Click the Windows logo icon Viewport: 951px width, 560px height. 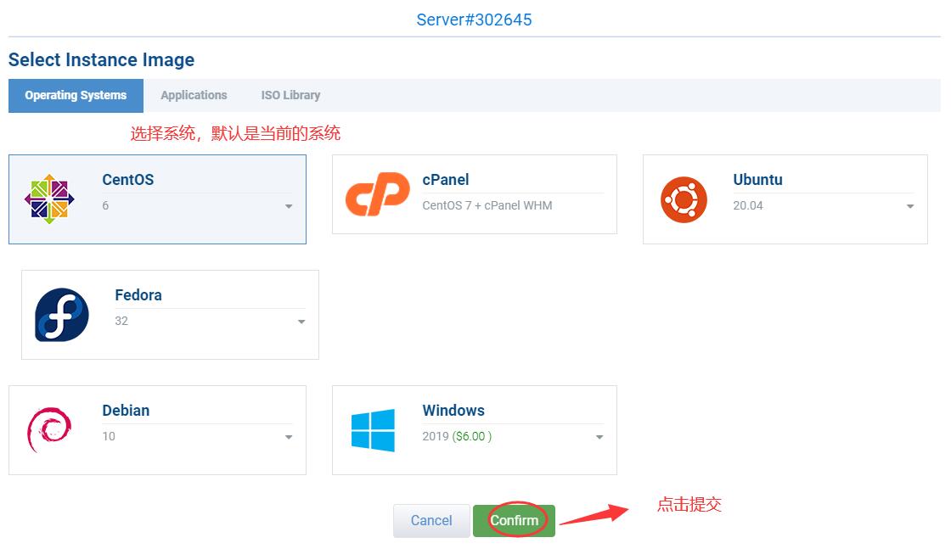(x=373, y=430)
